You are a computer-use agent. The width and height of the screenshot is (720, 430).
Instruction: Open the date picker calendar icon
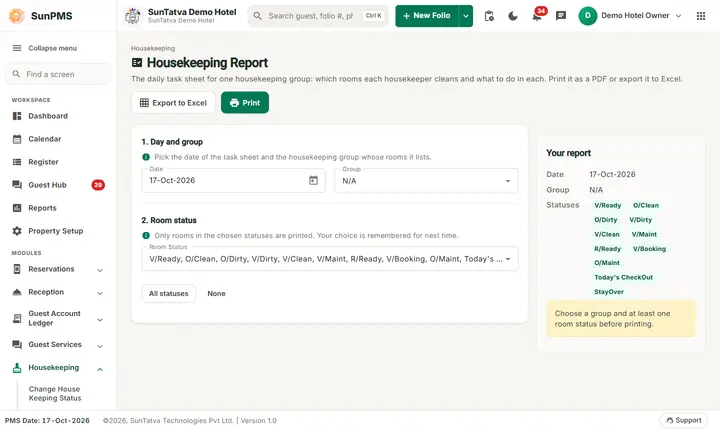[x=313, y=181]
